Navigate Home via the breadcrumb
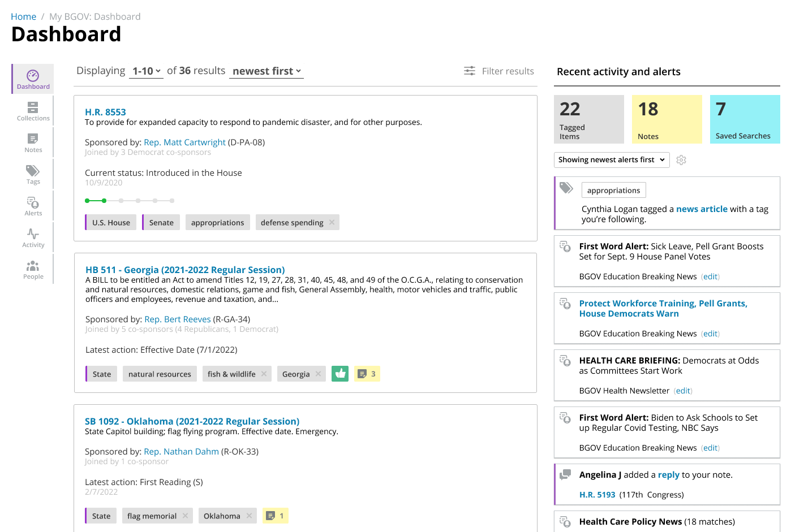This screenshot has height=532, width=791. (x=23, y=16)
